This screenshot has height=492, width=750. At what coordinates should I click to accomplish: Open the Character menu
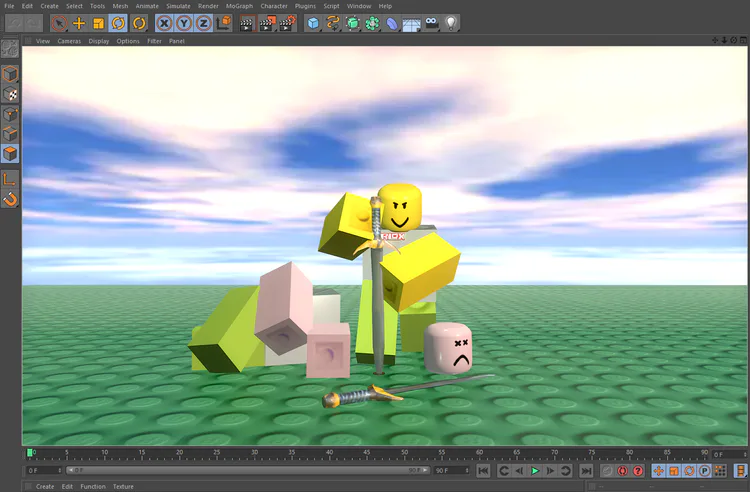coord(274,6)
